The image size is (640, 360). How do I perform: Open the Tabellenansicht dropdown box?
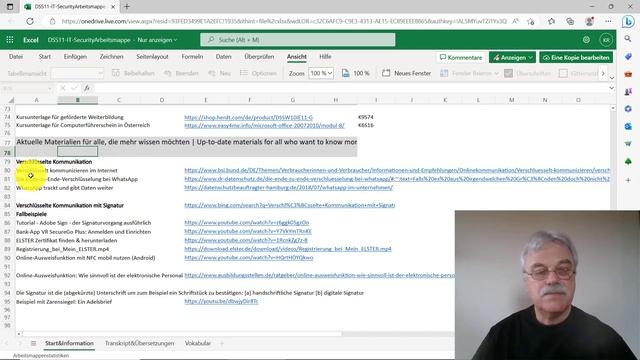pos(78,73)
